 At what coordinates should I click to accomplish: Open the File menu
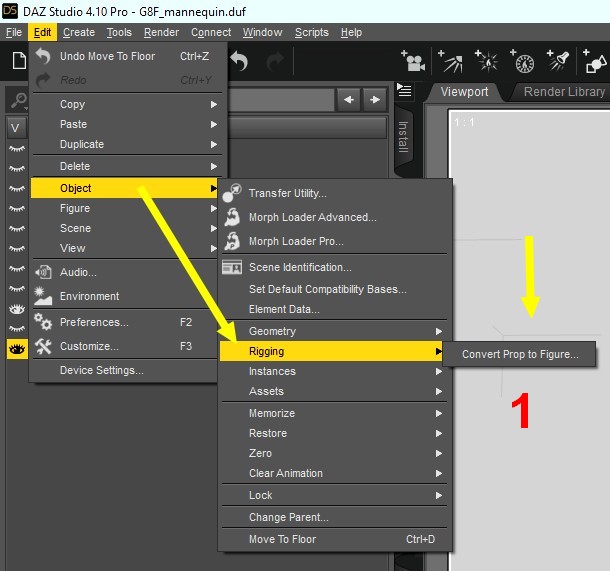(x=14, y=32)
